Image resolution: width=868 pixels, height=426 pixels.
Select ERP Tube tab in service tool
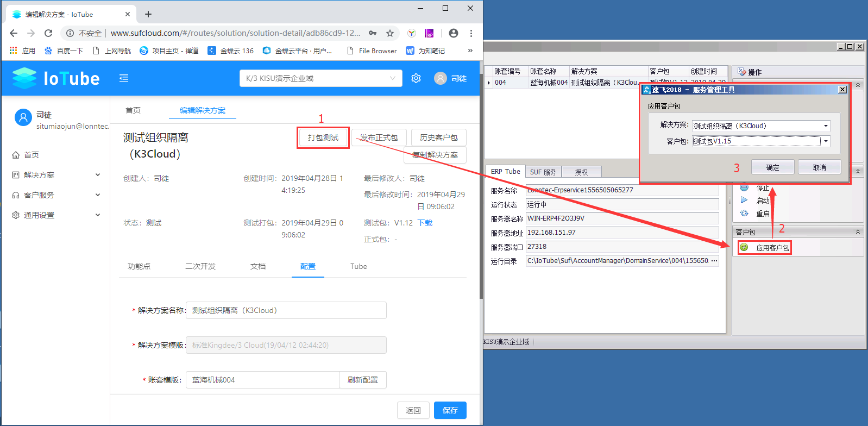[505, 171]
